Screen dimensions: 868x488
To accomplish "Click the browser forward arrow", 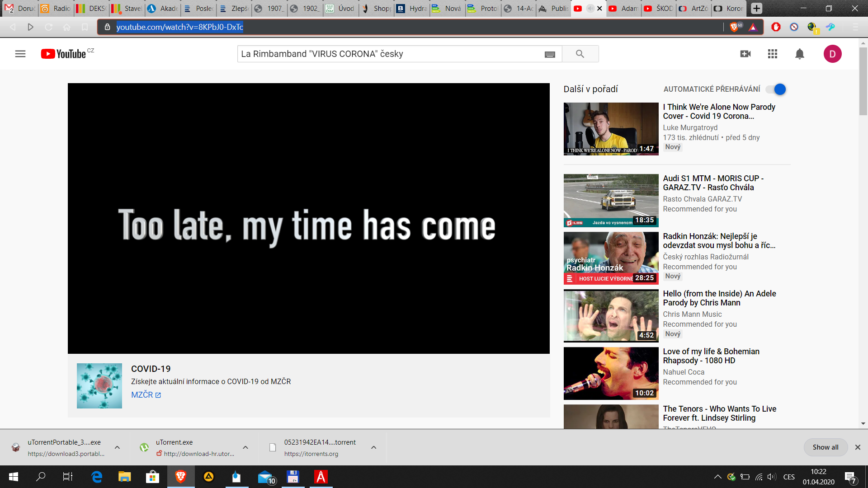I will [x=30, y=27].
